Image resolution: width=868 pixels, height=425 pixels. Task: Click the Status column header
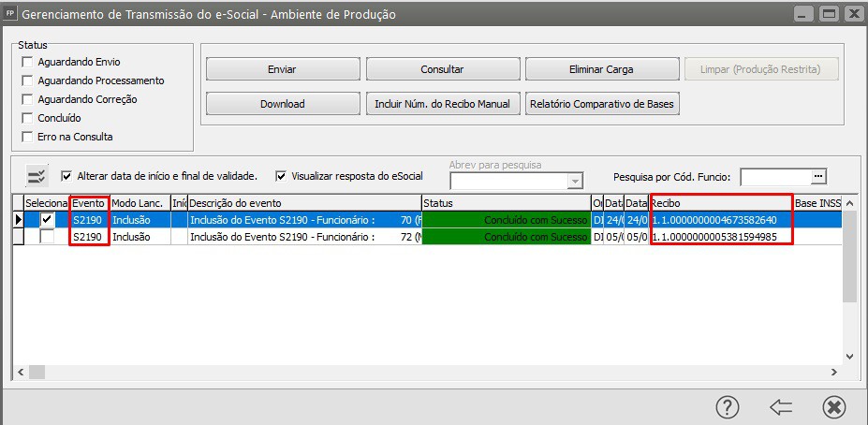pyautogui.click(x=506, y=203)
